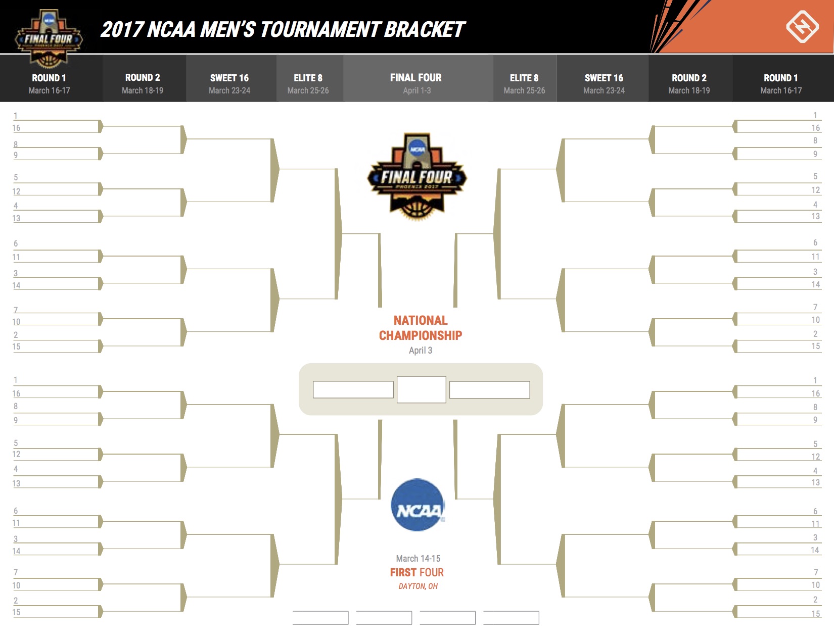
Task: Select the right Round 2 column header
Action: coord(689,83)
